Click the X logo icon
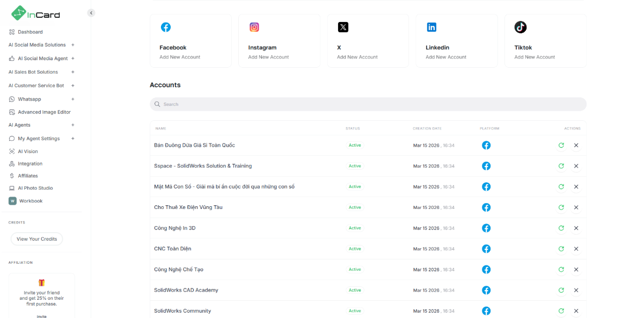The image size is (644, 318). coord(343,27)
